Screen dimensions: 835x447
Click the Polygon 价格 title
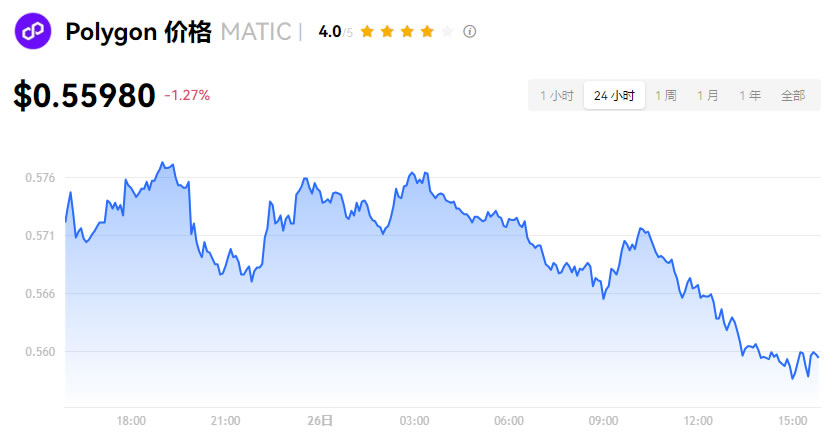pyautogui.click(x=138, y=32)
